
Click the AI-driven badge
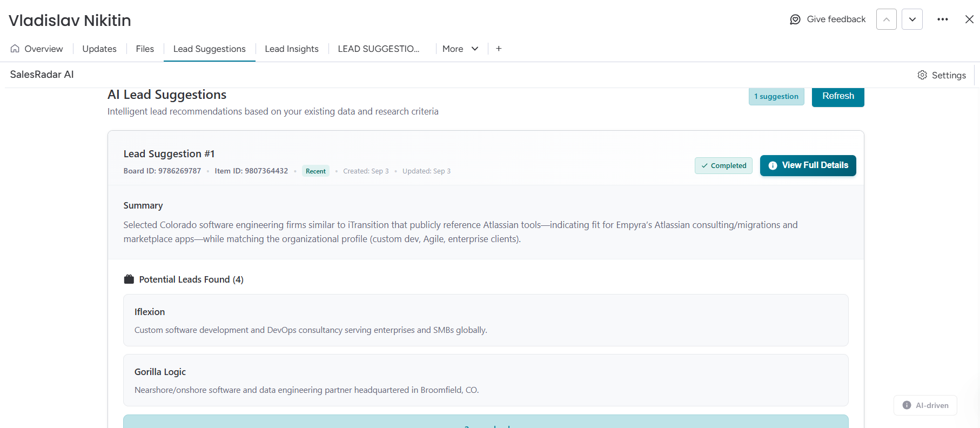[925, 405]
